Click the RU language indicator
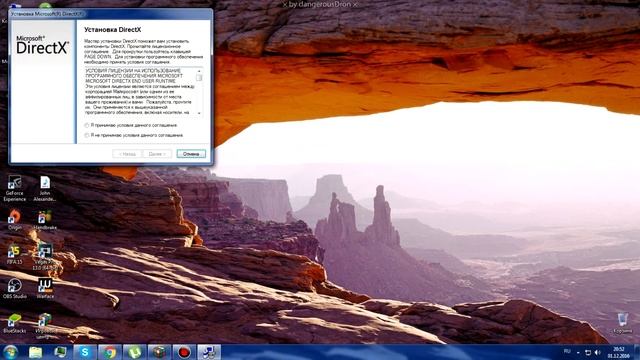Screen dimensions: 640x360 coord(567,351)
